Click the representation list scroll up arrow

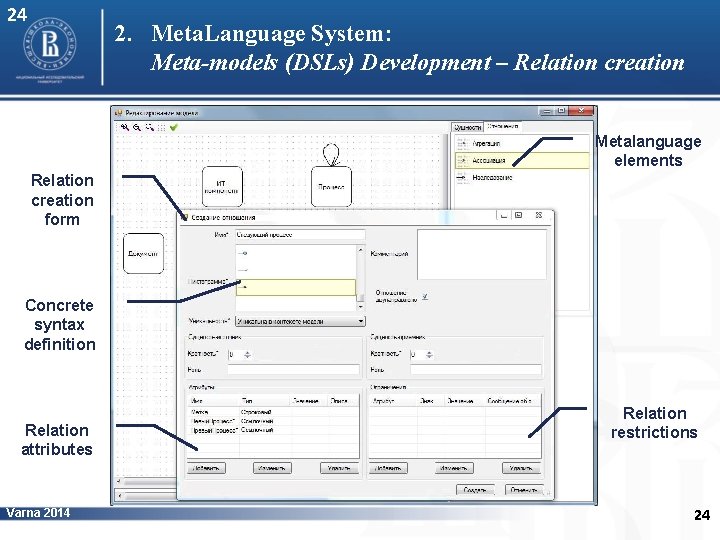point(360,249)
